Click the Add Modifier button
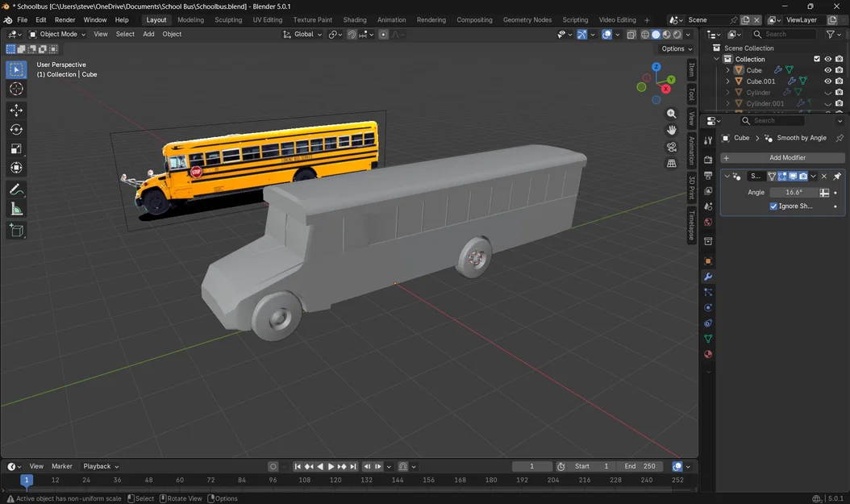This screenshot has height=504, width=850. click(783, 158)
